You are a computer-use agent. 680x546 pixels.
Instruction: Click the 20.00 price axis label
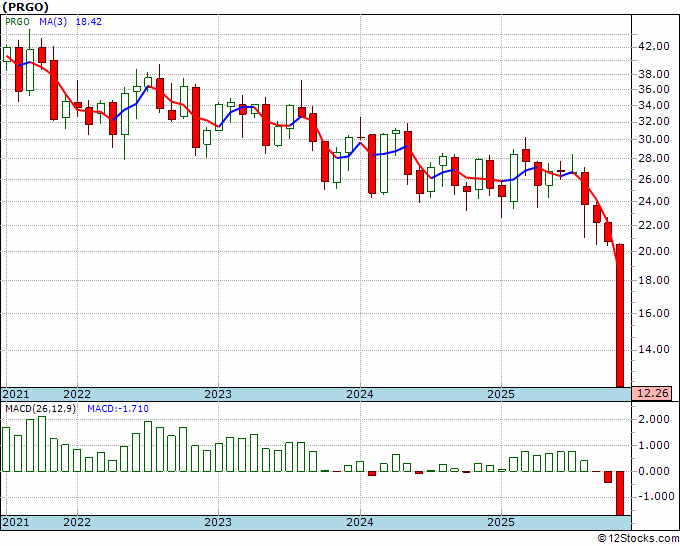pos(654,251)
